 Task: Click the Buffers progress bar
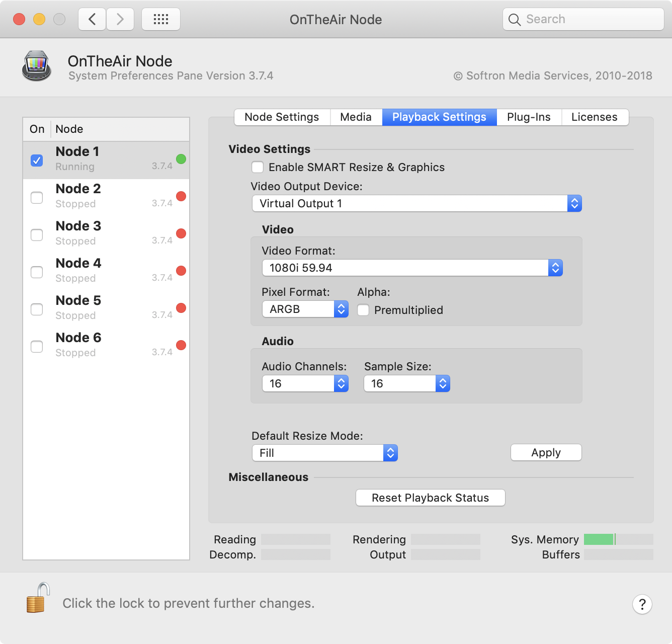619,554
